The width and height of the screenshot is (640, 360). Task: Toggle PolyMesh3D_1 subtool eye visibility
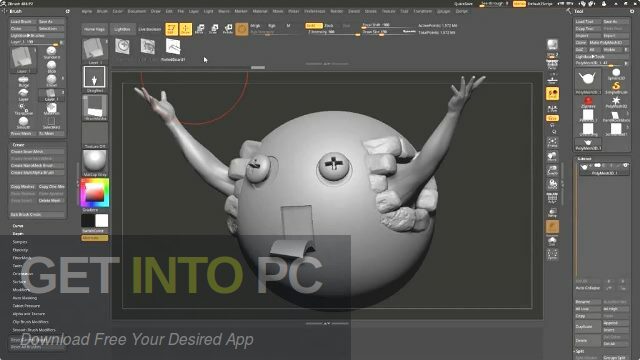click(x=625, y=165)
